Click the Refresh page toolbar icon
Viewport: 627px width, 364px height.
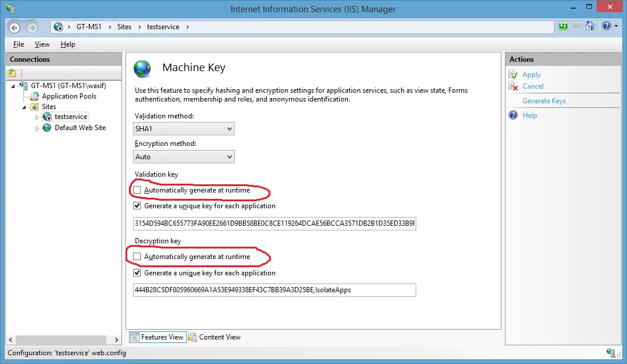pyautogui.click(x=563, y=26)
